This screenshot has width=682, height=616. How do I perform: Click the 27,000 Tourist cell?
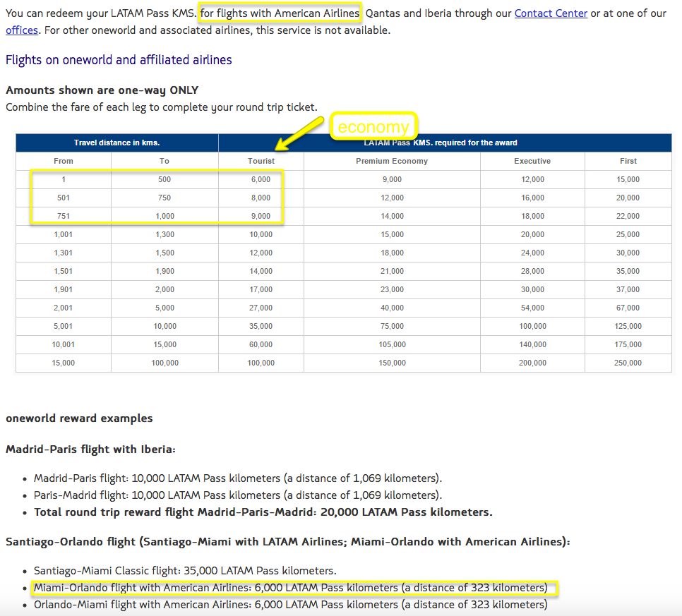[x=261, y=308]
